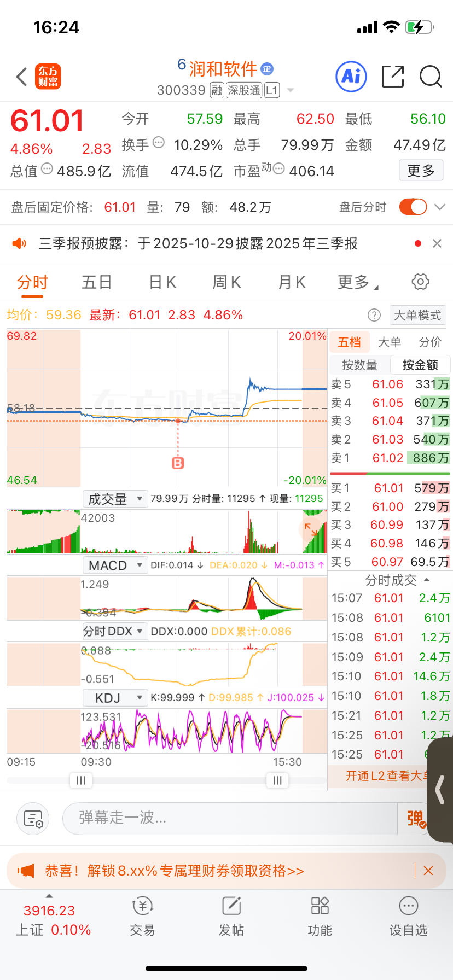Dismiss the 三季报预披露 notice

[437, 243]
